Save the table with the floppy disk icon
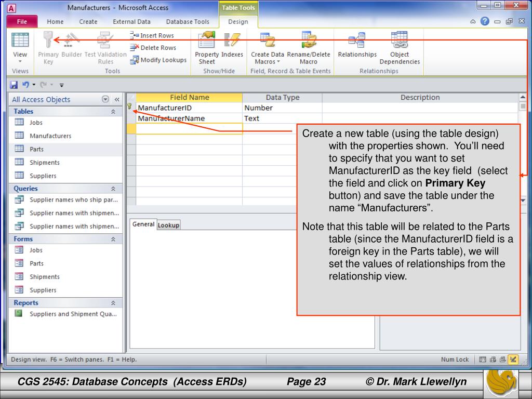This screenshot has width=532, height=399. (x=14, y=85)
